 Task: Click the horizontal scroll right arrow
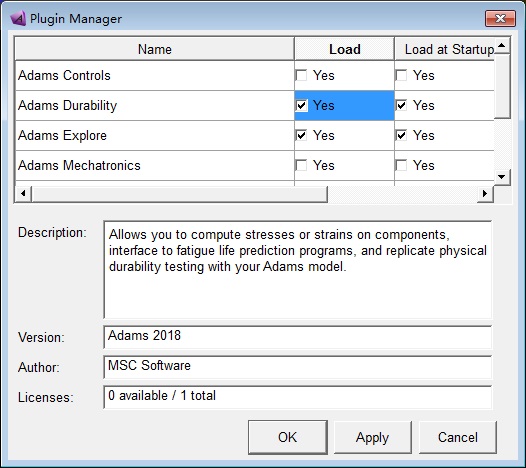(x=485, y=193)
